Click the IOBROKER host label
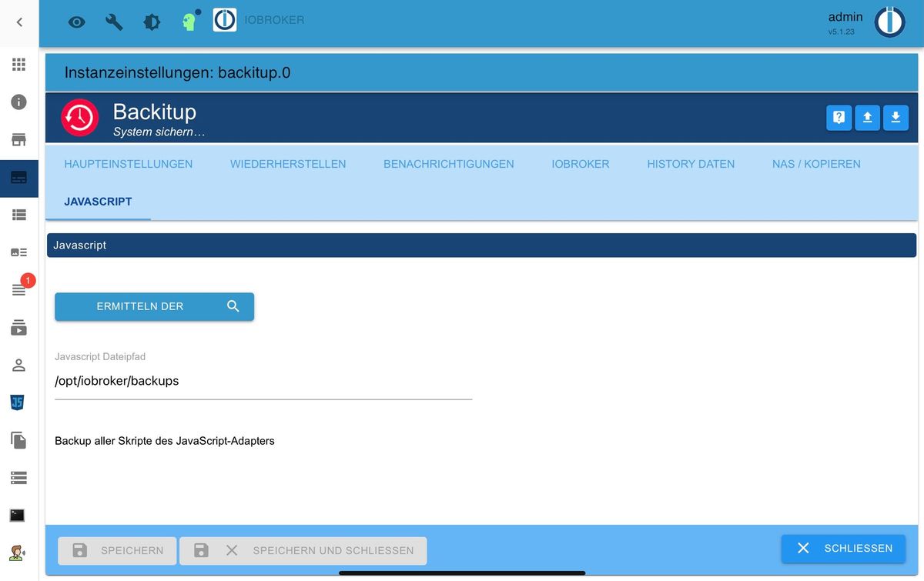The image size is (924, 581). [x=274, y=20]
